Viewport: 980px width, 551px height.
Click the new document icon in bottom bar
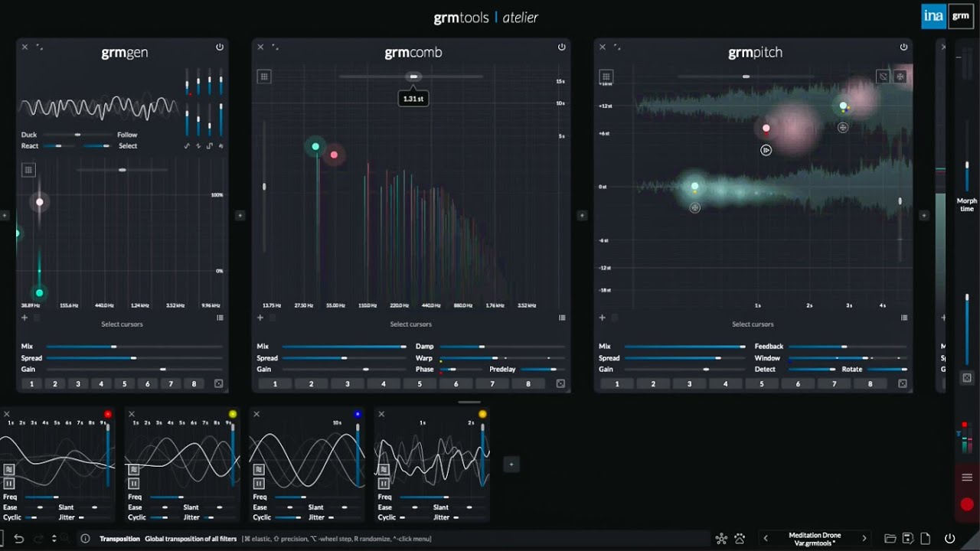925,539
